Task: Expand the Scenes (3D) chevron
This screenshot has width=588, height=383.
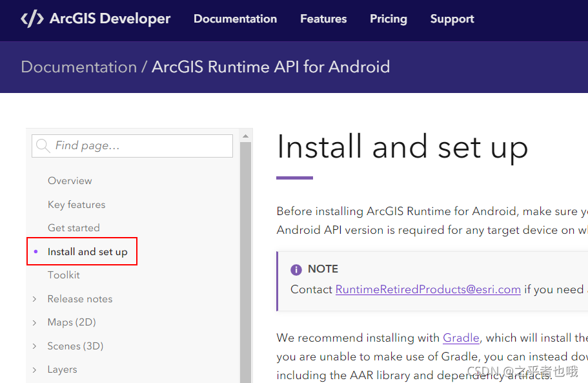Action: click(x=34, y=346)
